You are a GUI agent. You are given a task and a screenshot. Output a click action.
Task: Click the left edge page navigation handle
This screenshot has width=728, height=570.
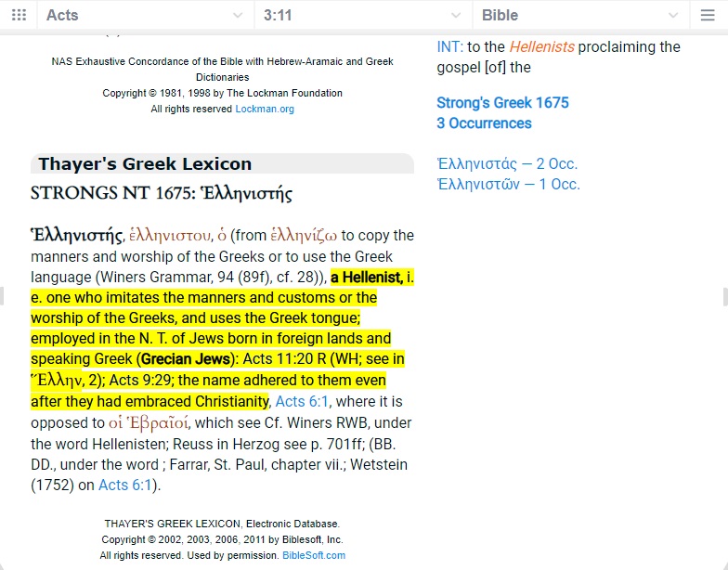pos(2,295)
